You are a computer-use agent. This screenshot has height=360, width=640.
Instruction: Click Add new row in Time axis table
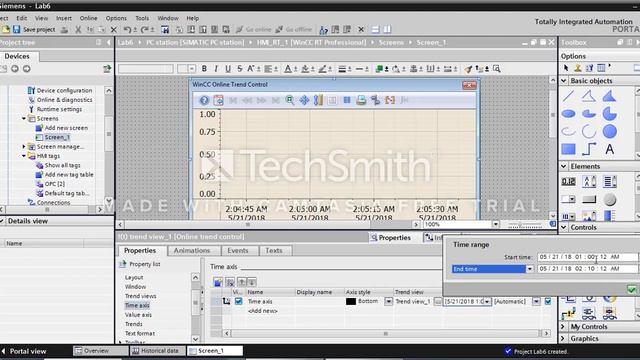[x=262, y=311]
